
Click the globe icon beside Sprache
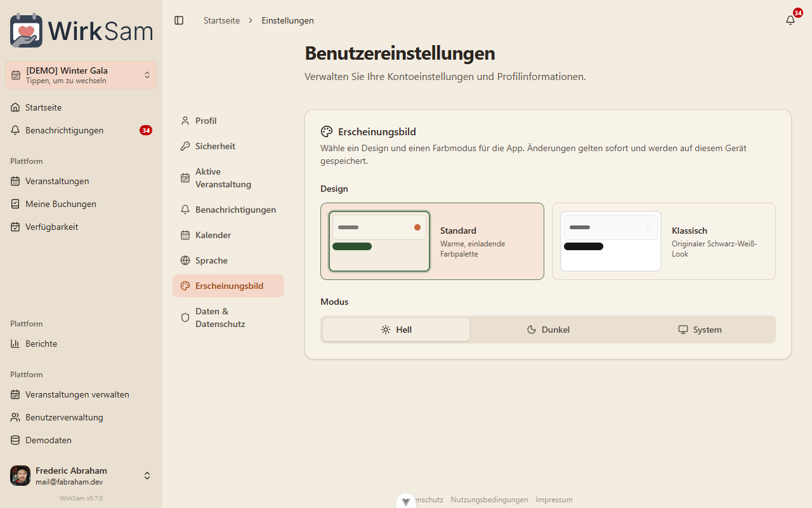tap(185, 260)
